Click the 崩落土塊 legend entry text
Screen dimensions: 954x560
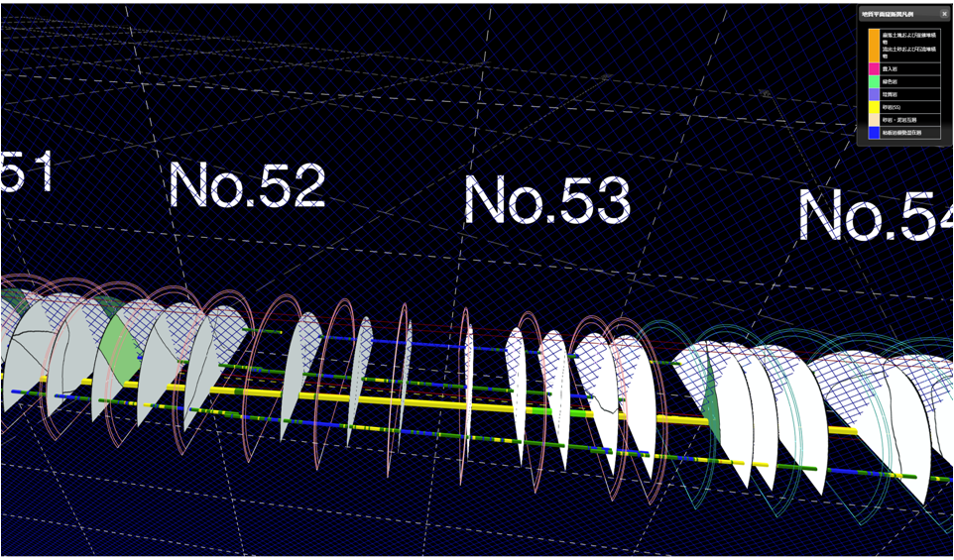pyautogui.click(x=907, y=37)
